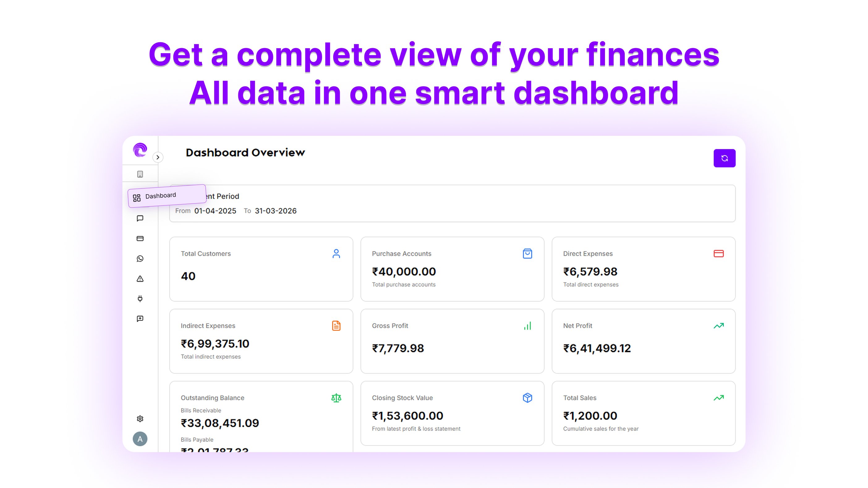Click the user avatar labeled A
This screenshot has width=868, height=488.
tap(140, 439)
